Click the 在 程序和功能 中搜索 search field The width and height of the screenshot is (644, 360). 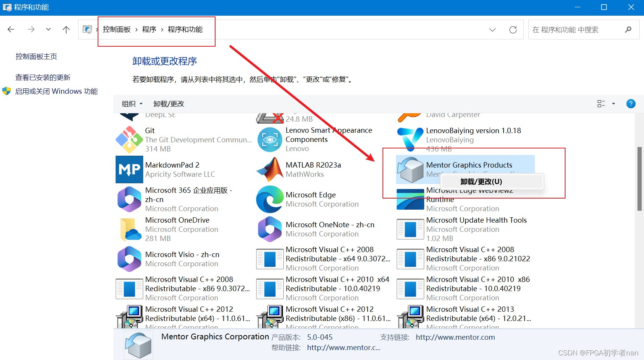(584, 29)
